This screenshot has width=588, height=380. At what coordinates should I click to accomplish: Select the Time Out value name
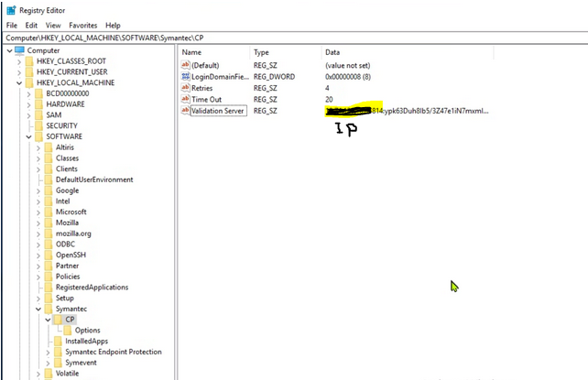(207, 99)
